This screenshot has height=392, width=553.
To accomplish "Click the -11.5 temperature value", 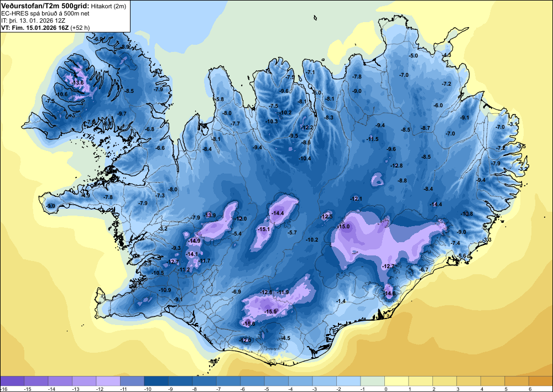I will 372,139.
